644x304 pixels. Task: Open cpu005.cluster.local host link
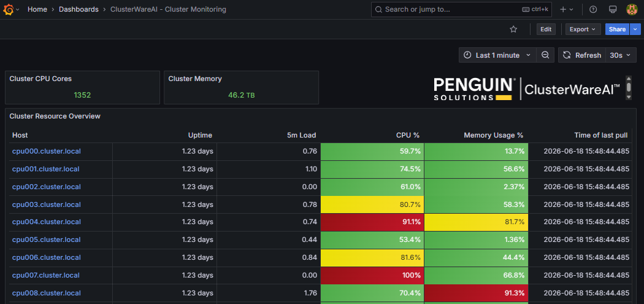point(47,240)
